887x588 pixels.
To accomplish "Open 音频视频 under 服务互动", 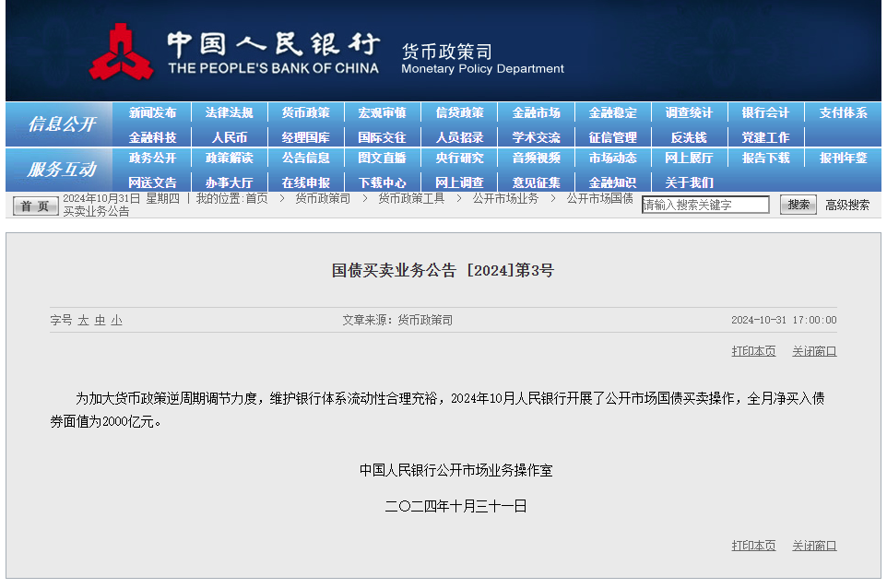I will click(537, 158).
